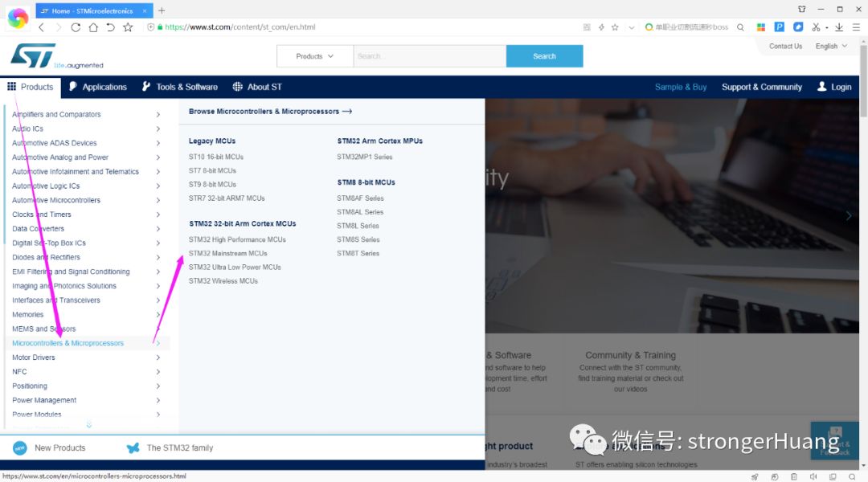The image size is (868, 482).
Task: Open the Tools & Software menu
Action: (180, 87)
